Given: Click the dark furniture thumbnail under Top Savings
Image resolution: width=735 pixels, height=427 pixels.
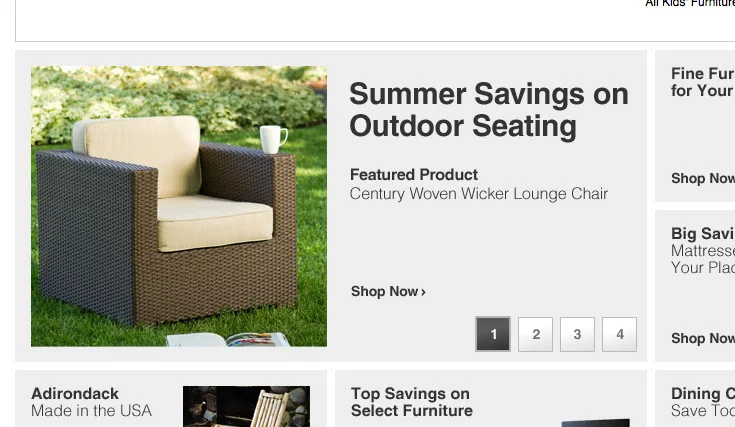Looking at the screenshot, I should [595, 423].
